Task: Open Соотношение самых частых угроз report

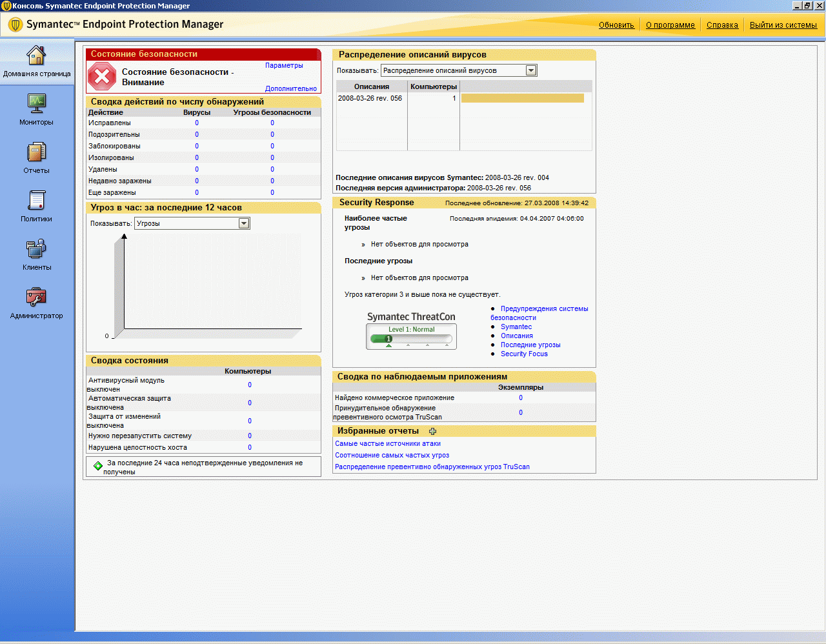Action: coord(392,455)
